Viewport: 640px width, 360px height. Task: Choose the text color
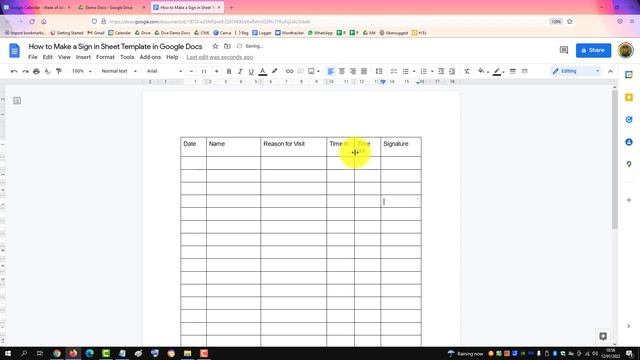pyautogui.click(x=263, y=71)
